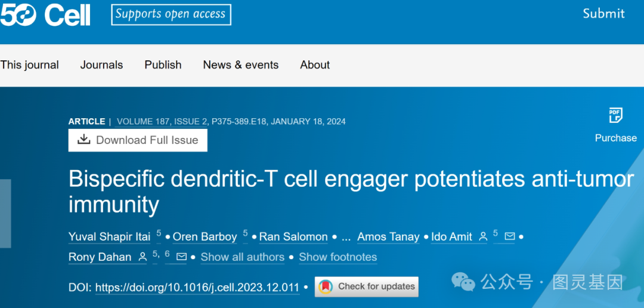
Task: Expand the This journal menu
Action: 30,65
